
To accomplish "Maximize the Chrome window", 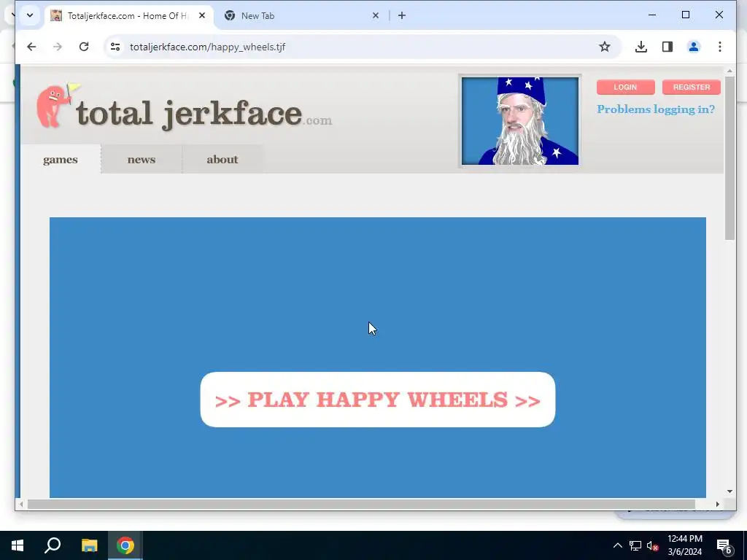I will [x=686, y=15].
